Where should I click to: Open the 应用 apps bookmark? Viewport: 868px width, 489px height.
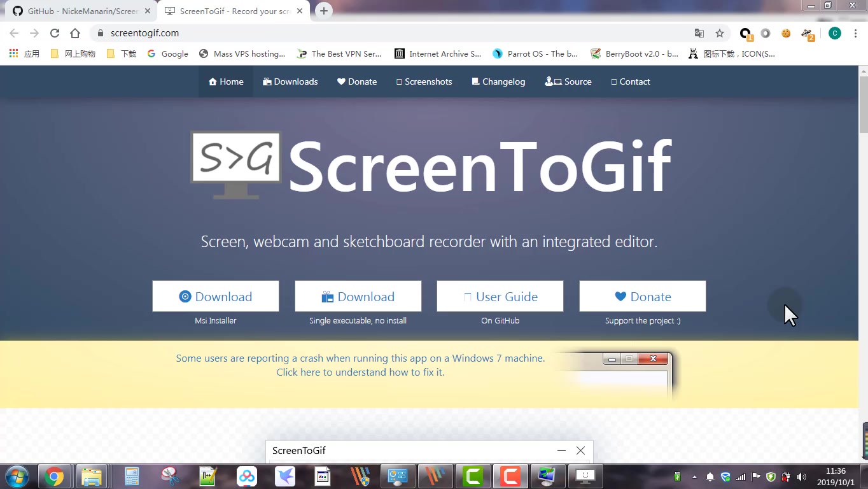(x=24, y=54)
